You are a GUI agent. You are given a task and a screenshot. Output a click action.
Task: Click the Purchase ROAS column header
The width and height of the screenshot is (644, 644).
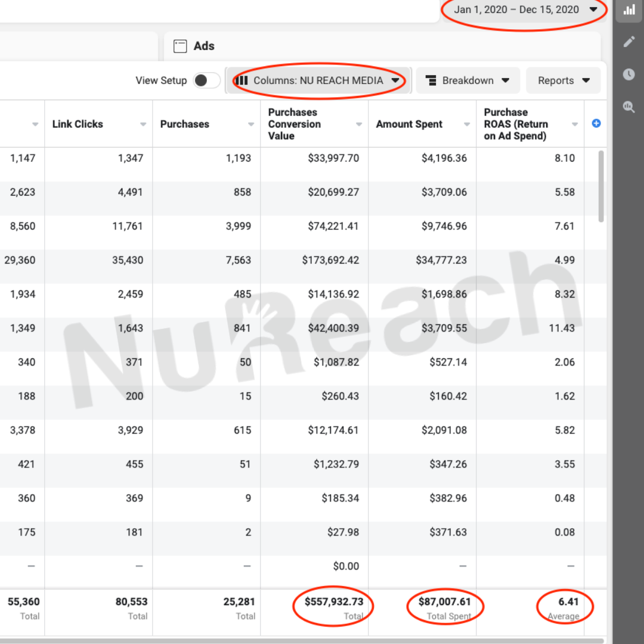(x=515, y=124)
